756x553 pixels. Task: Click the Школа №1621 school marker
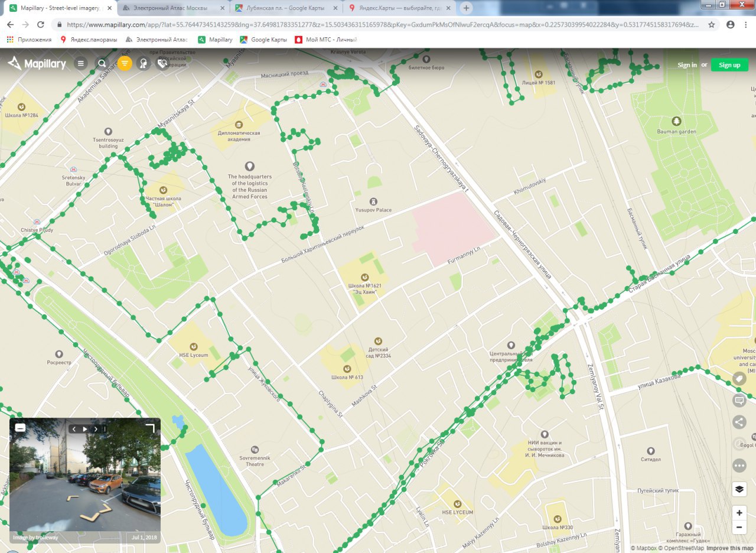click(364, 276)
